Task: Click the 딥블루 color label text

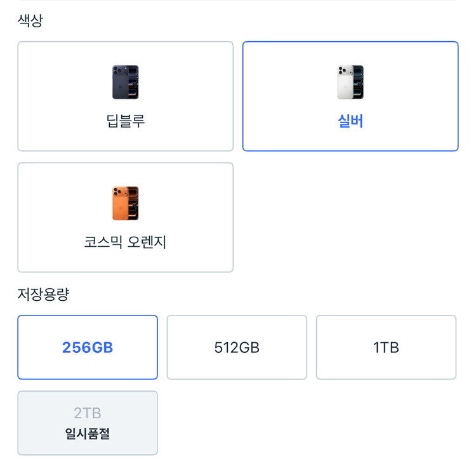Action: click(126, 121)
